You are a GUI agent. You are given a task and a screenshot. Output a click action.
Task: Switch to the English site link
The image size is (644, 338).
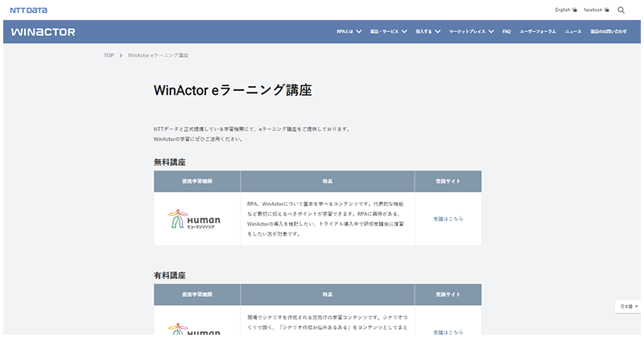(566, 10)
